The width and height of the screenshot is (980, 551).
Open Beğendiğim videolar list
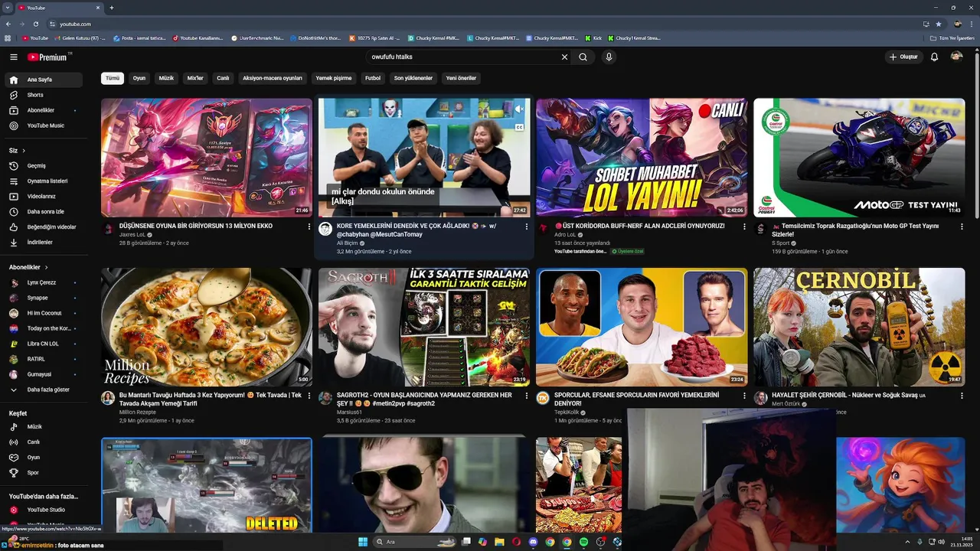(44, 227)
